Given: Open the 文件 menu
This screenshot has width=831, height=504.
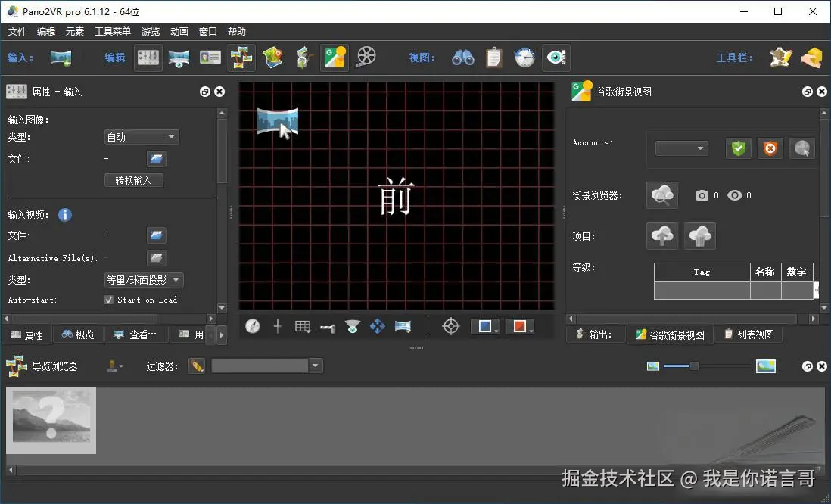Looking at the screenshot, I should tap(17, 32).
